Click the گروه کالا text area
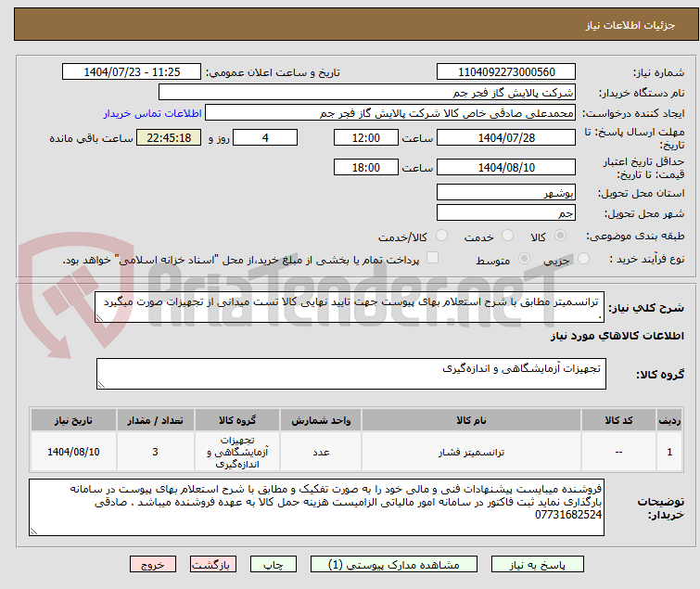 tap(351, 374)
